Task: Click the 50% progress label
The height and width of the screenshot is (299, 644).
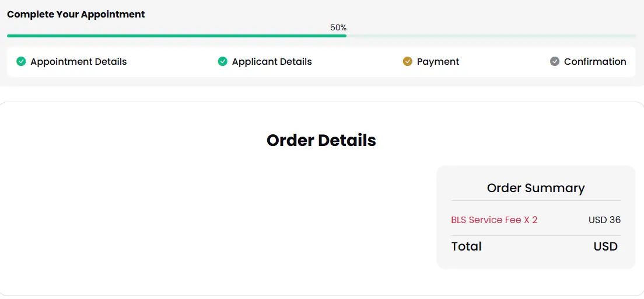Action: click(x=338, y=27)
